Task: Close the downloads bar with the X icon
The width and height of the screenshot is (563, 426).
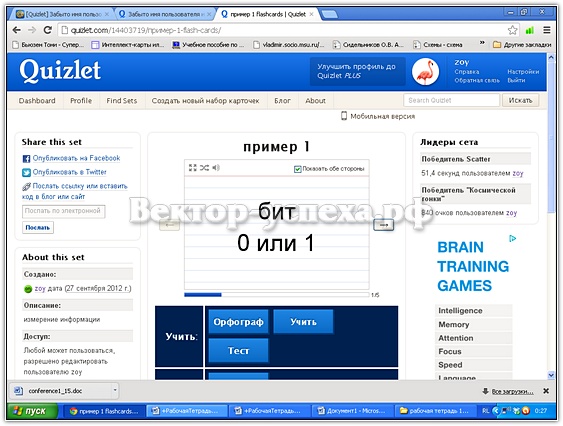Action: [546, 391]
